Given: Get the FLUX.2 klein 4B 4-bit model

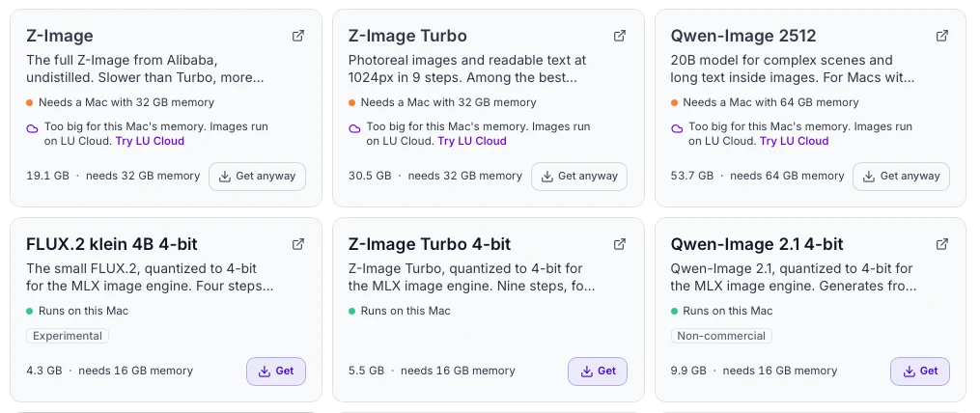Looking at the screenshot, I should [x=275, y=372].
